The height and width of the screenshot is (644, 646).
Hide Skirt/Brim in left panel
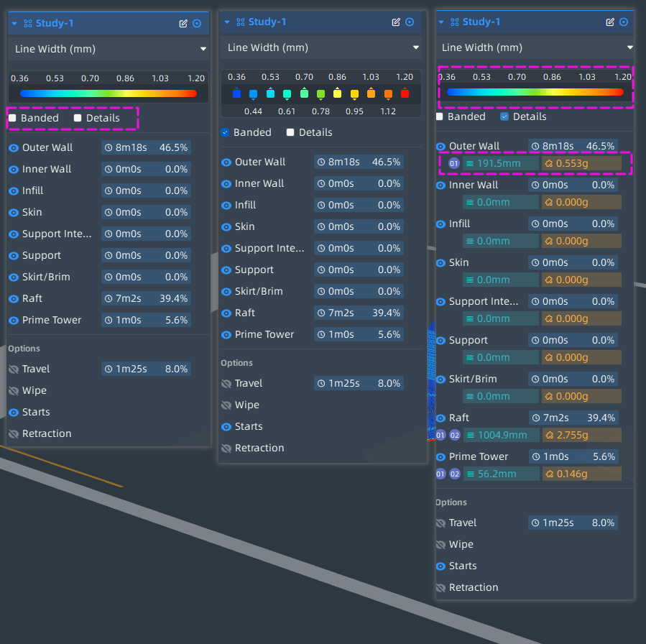pyautogui.click(x=14, y=277)
